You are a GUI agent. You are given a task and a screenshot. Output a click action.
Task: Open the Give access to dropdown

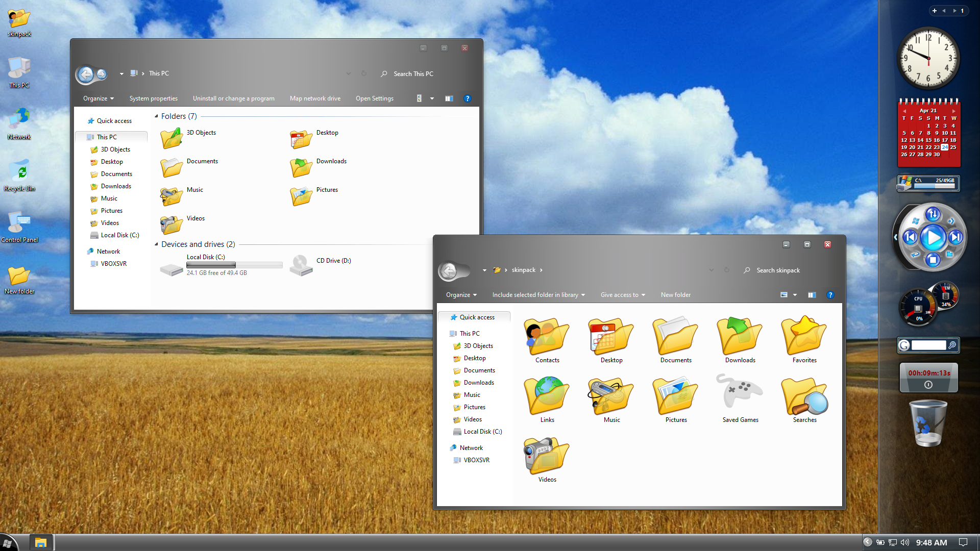[622, 295]
